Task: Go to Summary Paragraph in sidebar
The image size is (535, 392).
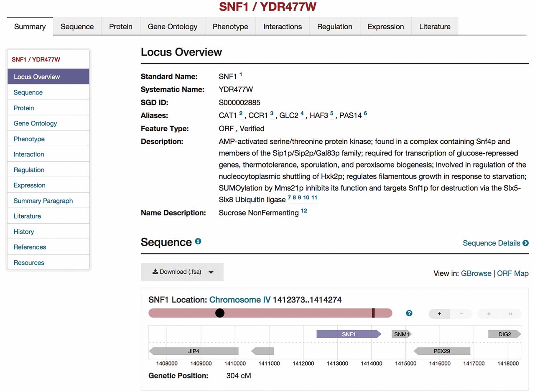Action: click(43, 201)
